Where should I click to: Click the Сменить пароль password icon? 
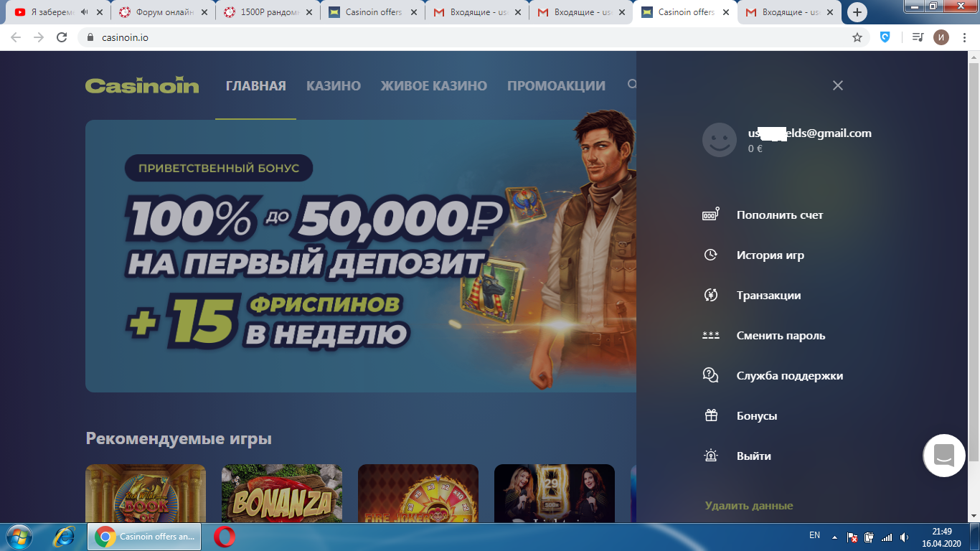tap(712, 334)
